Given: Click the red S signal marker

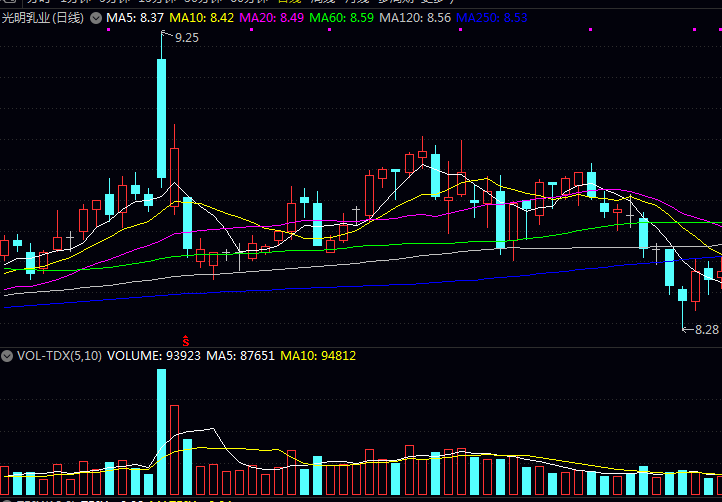Looking at the screenshot, I should (186, 341).
